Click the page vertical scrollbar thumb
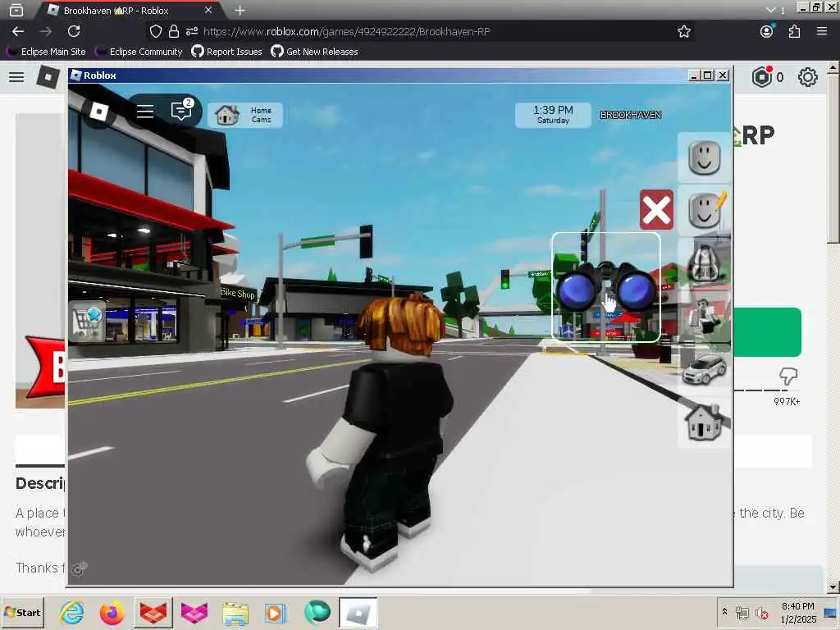 [x=833, y=158]
